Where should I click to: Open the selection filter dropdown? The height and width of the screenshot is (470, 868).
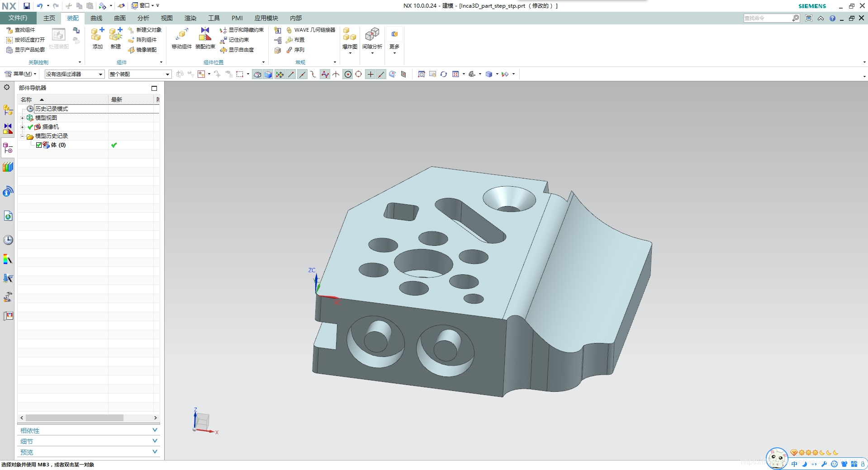point(75,74)
